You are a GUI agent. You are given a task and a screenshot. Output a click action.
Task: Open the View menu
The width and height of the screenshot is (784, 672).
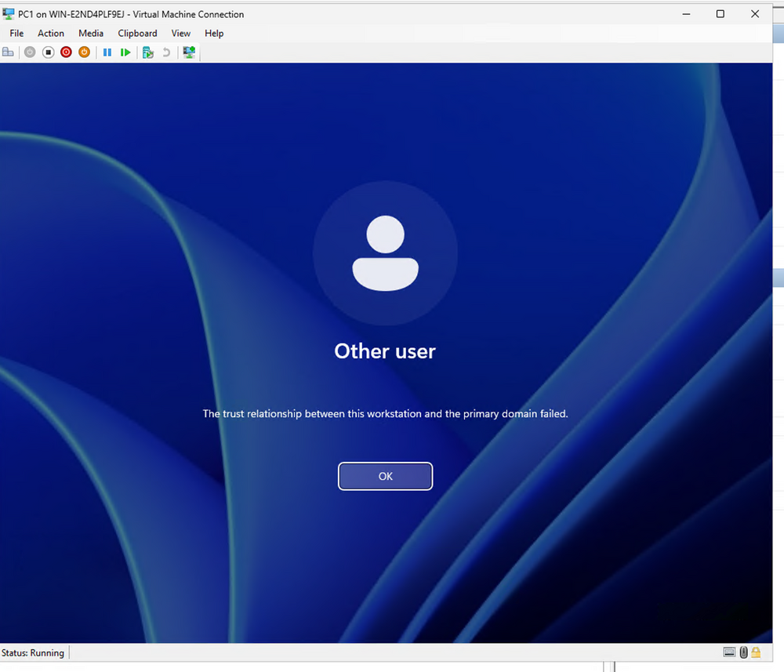pyautogui.click(x=181, y=33)
